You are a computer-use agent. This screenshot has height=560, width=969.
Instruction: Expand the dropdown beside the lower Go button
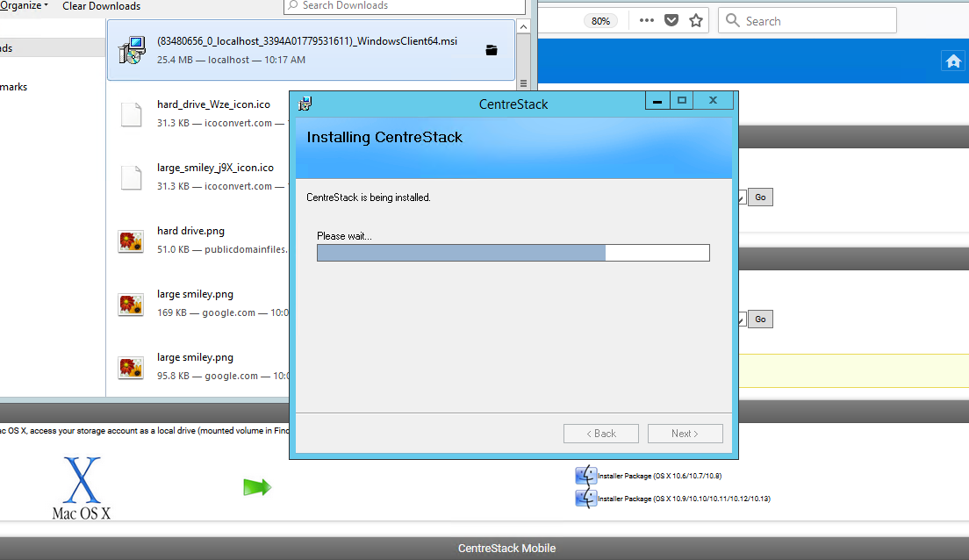pos(742,319)
